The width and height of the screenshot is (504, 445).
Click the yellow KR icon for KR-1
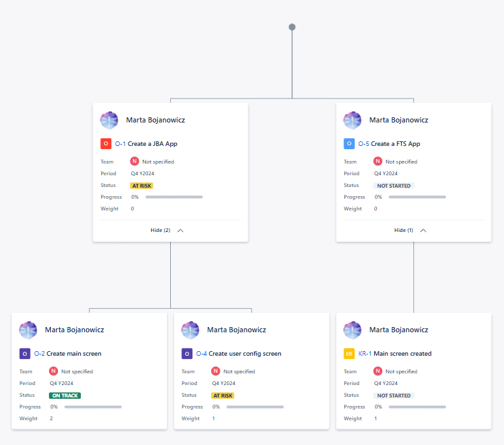349,354
